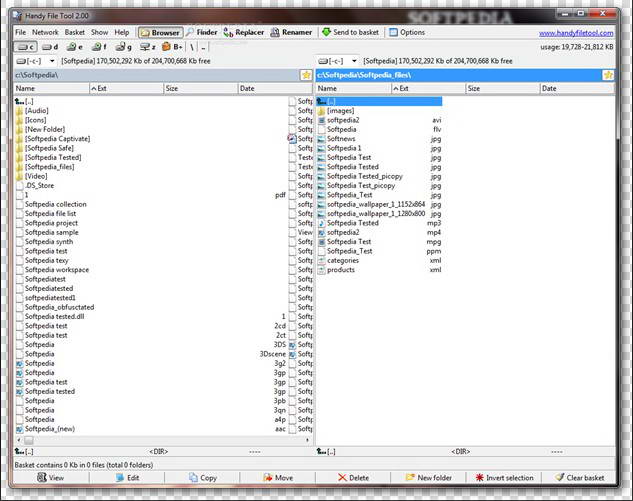Viewport: 633px width, 501px height.
Task: Open the Renamer tool
Action: 291,32
